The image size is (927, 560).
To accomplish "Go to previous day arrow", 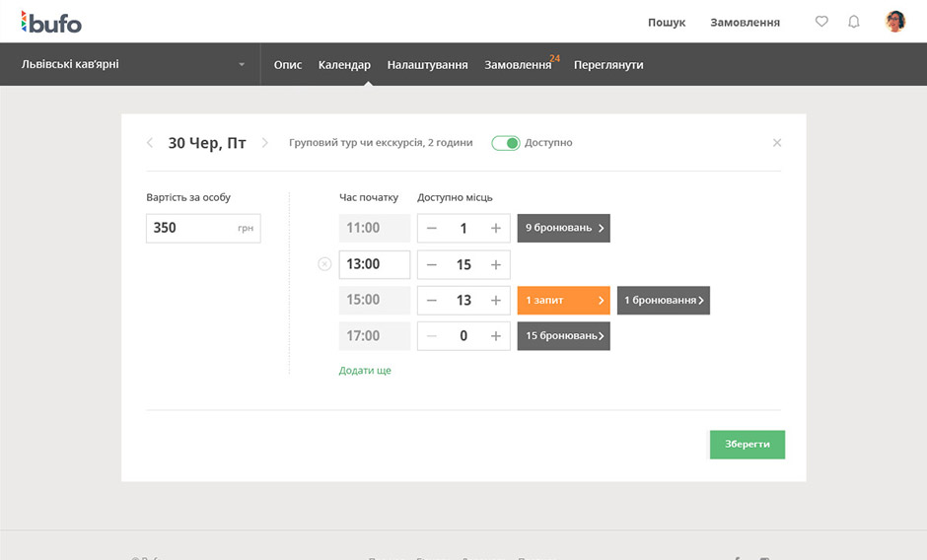I will [x=150, y=143].
